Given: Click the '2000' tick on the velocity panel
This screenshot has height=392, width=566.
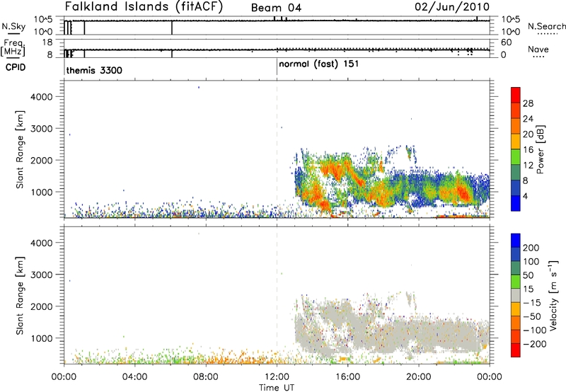Looking at the screenshot, I should coord(41,306).
